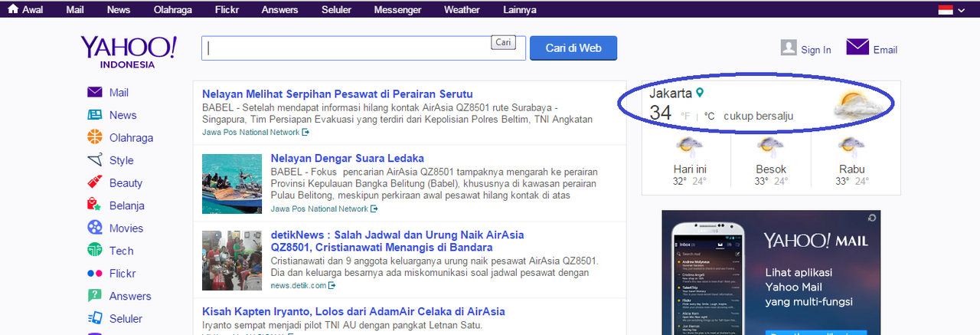Switch weather units to °C
980x335 pixels.
click(710, 117)
